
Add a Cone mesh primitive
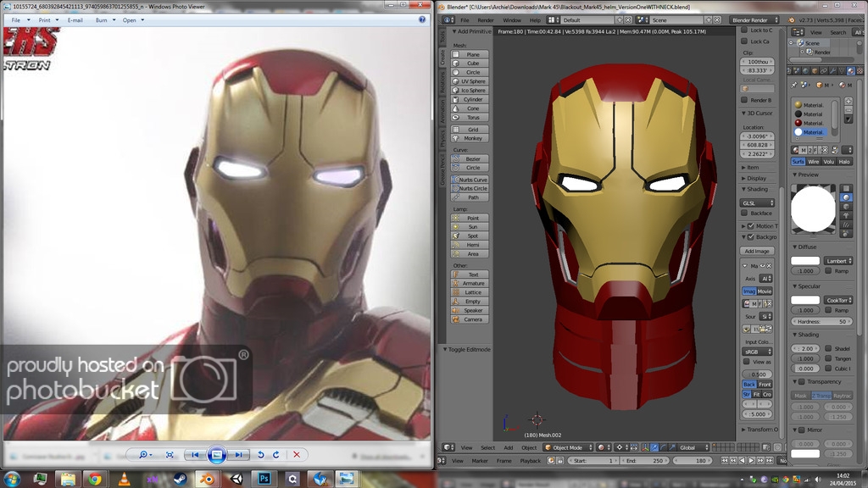(470, 108)
